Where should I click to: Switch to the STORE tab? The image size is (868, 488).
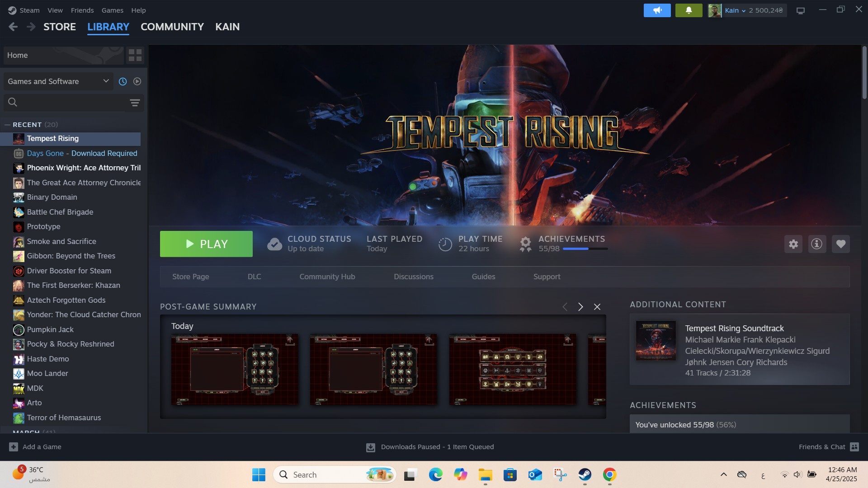click(x=60, y=27)
